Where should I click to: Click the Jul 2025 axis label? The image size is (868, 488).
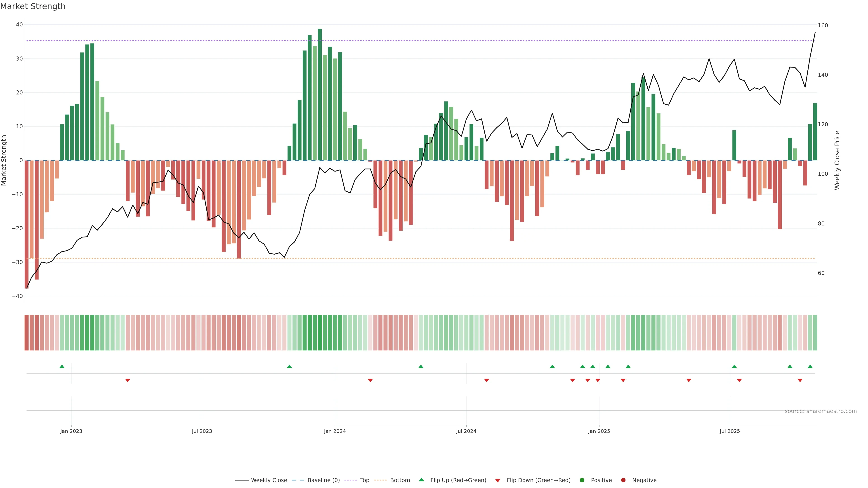click(x=729, y=431)
